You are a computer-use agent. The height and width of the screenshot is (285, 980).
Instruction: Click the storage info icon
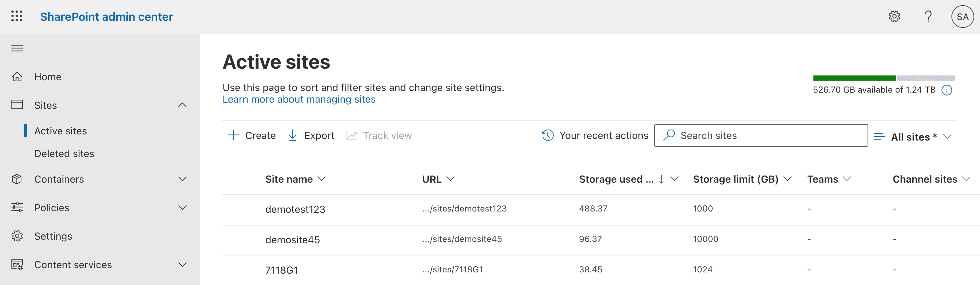click(947, 90)
